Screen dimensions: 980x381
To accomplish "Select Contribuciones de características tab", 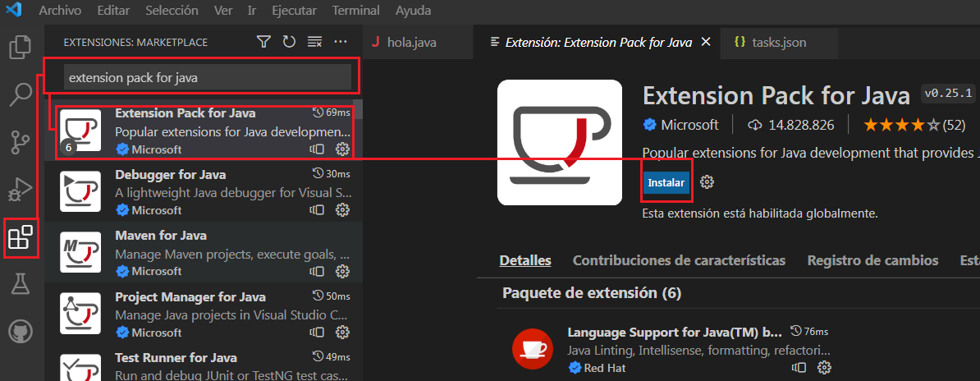I will [x=679, y=260].
